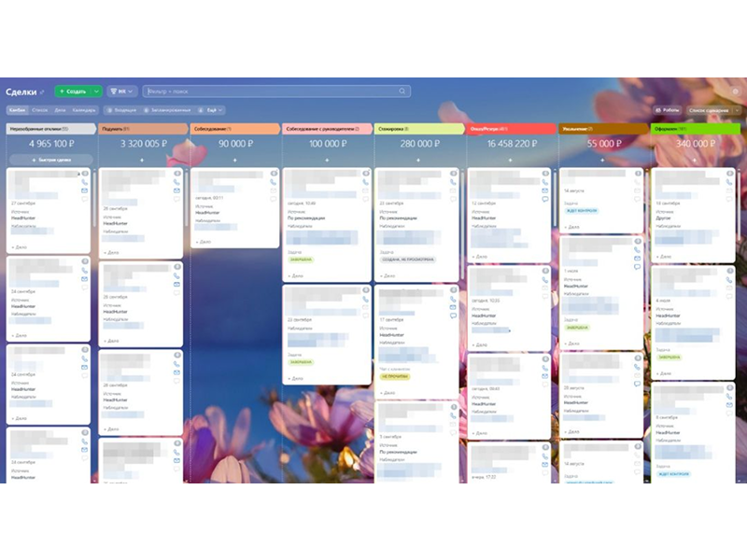Click the Роботы button
This screenshot has width=747, height=560.
(x=668, y=110)
